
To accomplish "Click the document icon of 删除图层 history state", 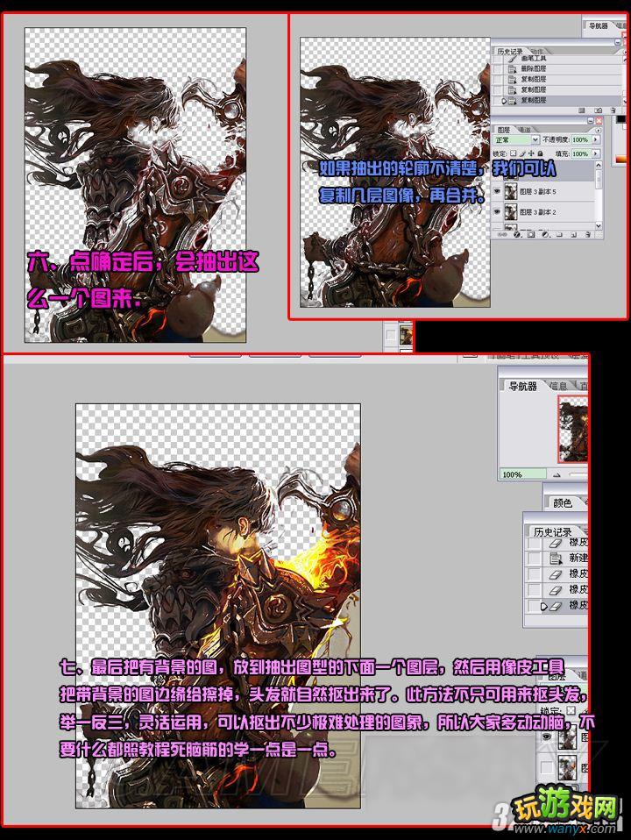I will coord(513,69).
